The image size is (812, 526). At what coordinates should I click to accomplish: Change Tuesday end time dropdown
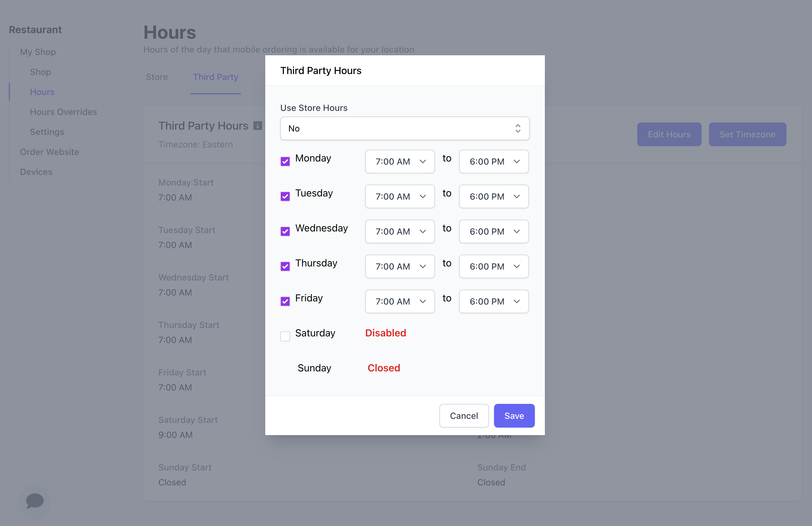pyautogui.click(x=494, y=196)
